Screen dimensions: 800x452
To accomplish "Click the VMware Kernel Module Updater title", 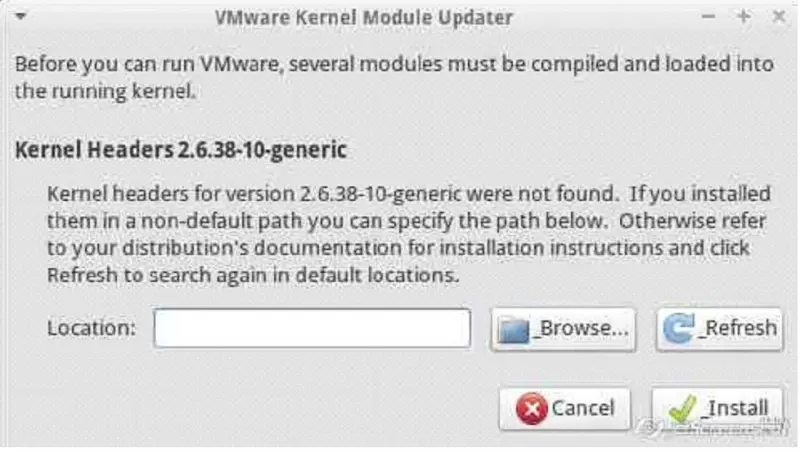I will (363, 18).
